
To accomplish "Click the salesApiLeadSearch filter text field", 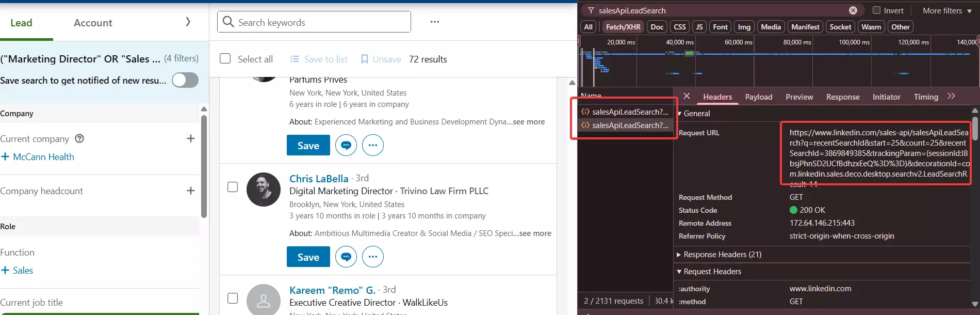I will click(722, 10).
